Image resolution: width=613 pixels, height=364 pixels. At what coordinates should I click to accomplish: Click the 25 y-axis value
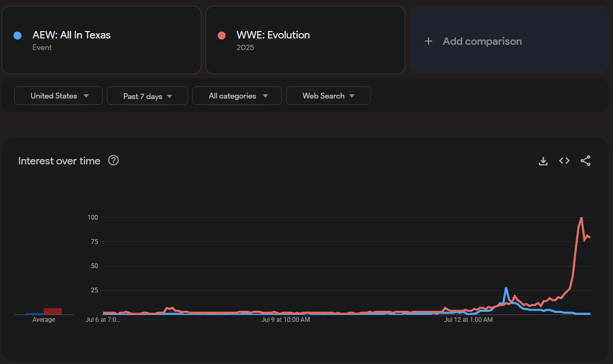click(x=94, y=290)
